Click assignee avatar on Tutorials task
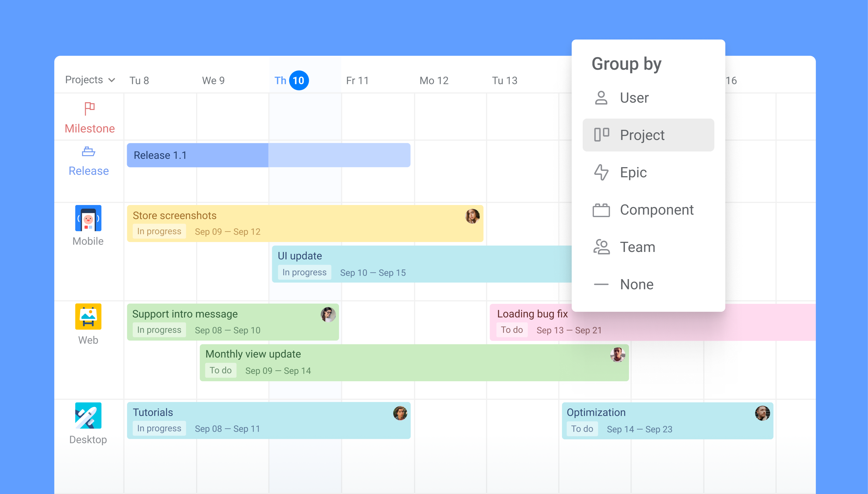 [x=400, y=413]
